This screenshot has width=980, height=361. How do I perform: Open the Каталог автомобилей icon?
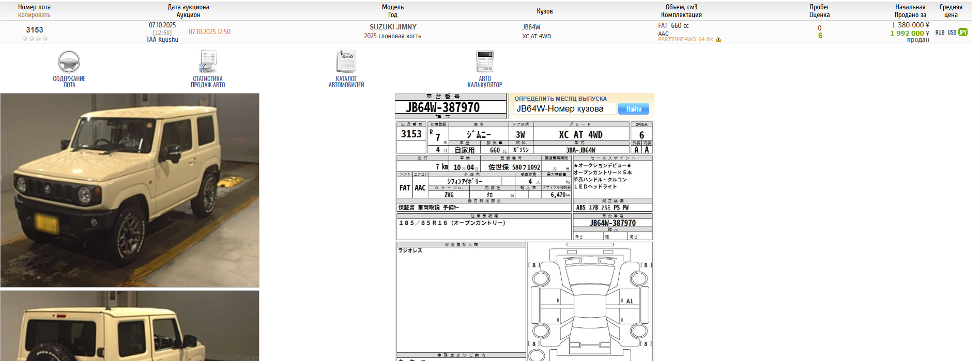point(346,62)
